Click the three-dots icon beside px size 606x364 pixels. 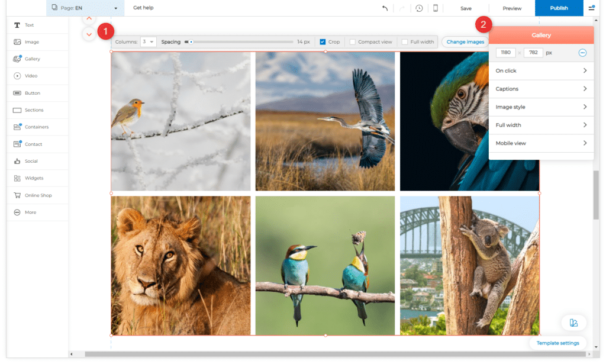click(x=582, y=53)
